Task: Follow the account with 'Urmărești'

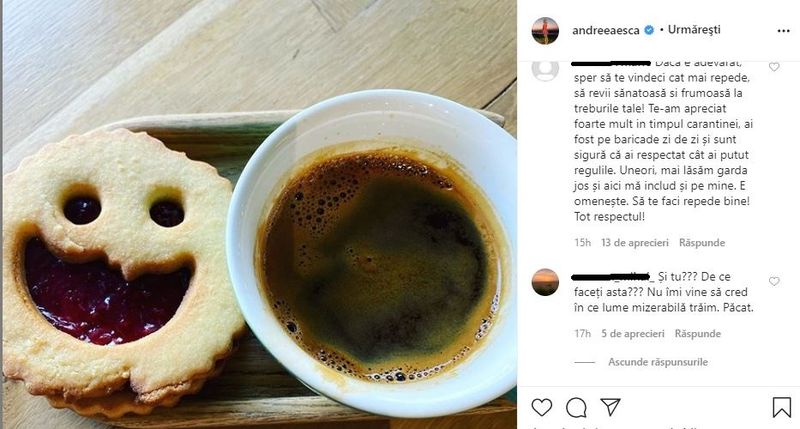Action: click(x=694, y=30)
